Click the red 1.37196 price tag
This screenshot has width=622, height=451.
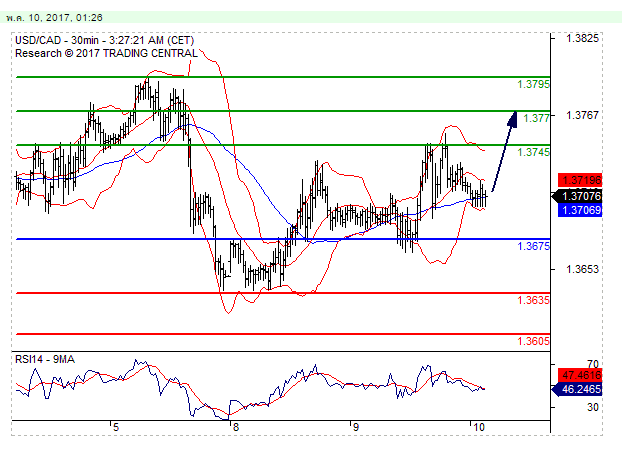[580, 180]
